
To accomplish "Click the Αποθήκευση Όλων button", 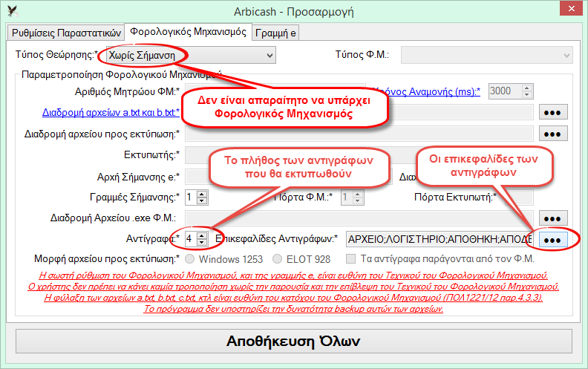I will tap(293, 341).
